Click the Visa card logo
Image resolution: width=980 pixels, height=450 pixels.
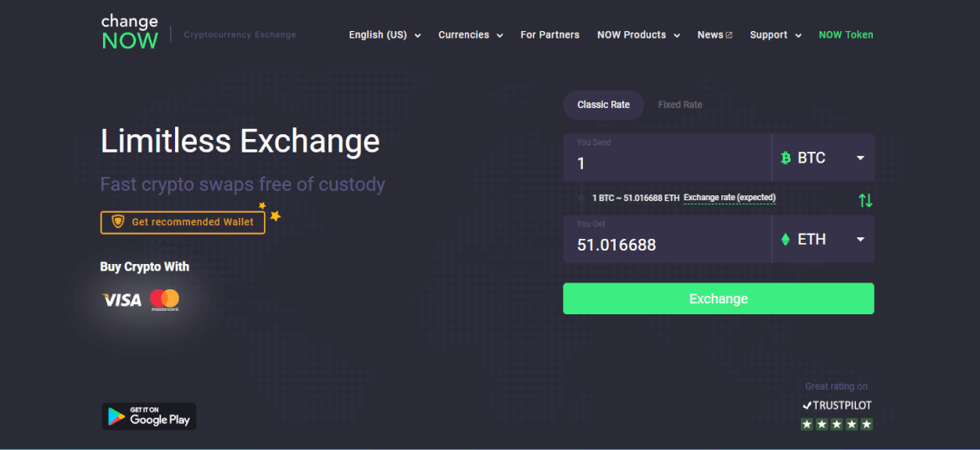[121, 300]
